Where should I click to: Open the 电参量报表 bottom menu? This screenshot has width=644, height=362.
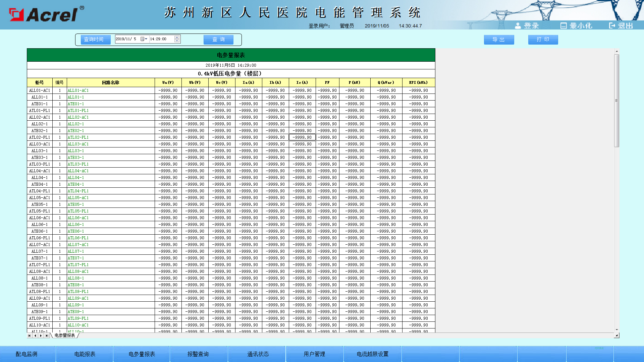point(142,354)
